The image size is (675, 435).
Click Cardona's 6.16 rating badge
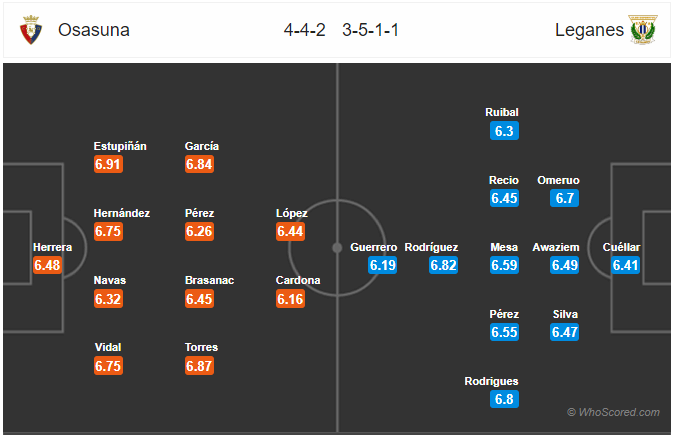(x=291, y=298)
